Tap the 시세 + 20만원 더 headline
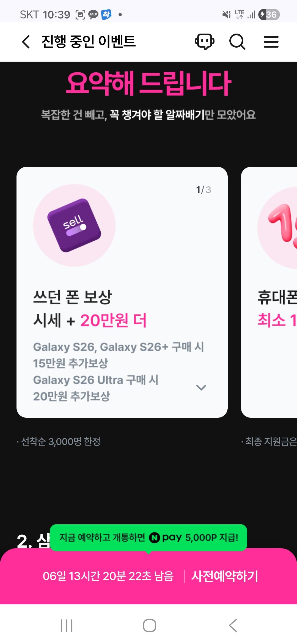 click(90, 320)
